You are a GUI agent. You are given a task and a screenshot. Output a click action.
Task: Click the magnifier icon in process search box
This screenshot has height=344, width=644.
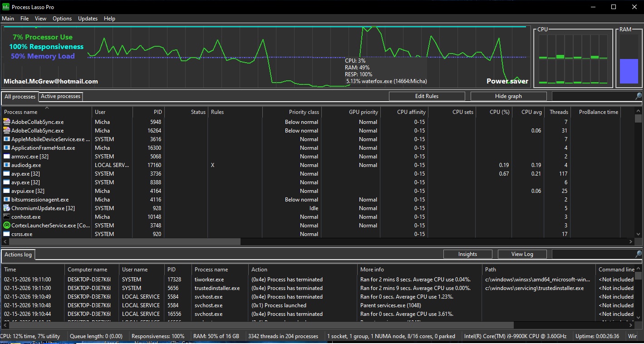(x=638, y=96)
